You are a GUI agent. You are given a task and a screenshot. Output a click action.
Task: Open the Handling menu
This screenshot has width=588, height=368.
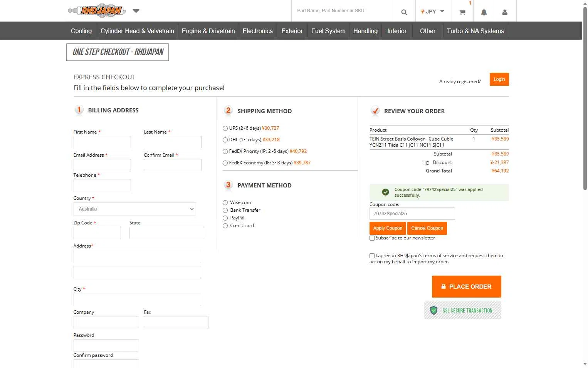tap(365, 31)
